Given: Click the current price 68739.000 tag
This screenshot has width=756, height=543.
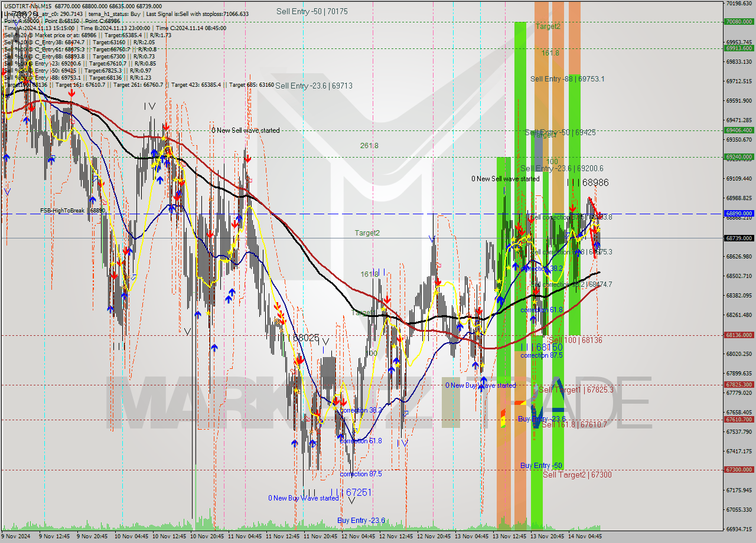Looking at the screenshot, I should point(738,238).
